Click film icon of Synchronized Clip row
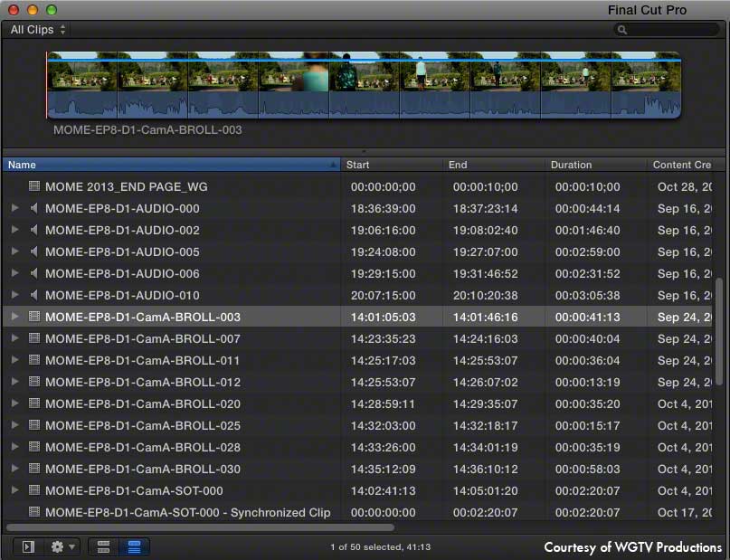The width and height of the screenshot is (730, 560). point(34,511)
